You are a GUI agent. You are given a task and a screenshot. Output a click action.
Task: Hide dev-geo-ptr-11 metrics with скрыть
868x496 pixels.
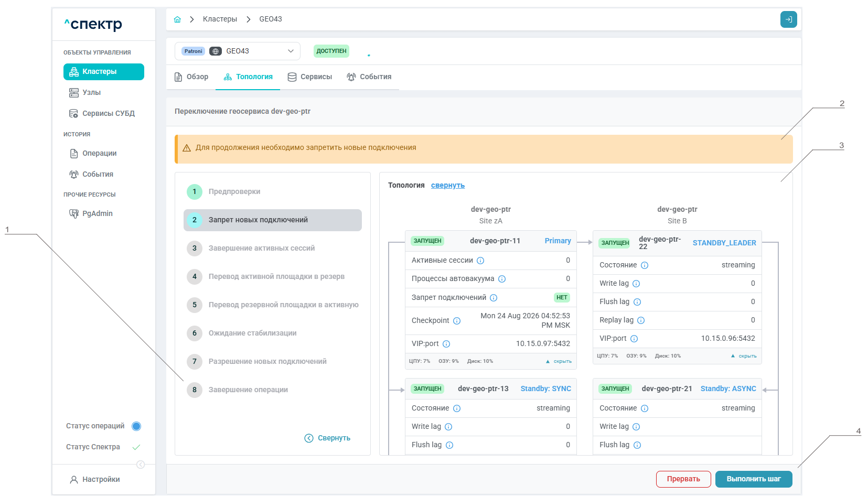point(559,361)
